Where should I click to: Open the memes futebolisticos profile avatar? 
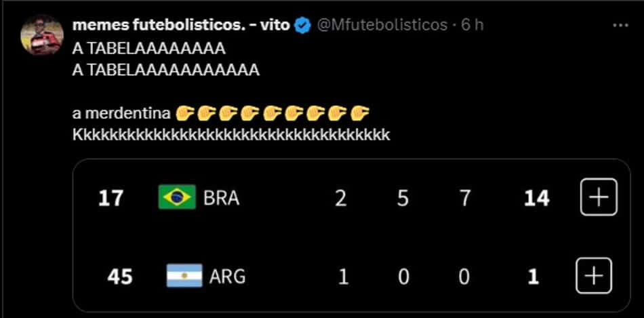[x=42, y=35]
